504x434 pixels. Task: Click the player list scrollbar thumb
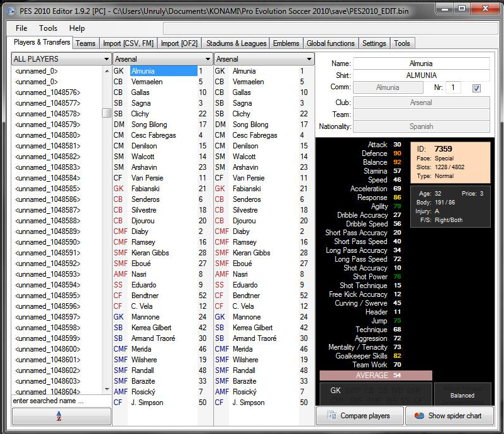tap(107, 113)
